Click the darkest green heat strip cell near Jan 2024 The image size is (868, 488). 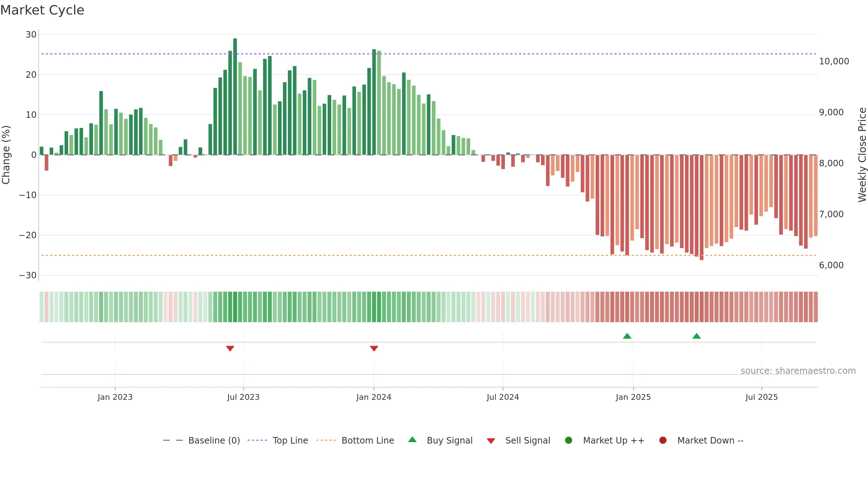(x=374, y=307)
